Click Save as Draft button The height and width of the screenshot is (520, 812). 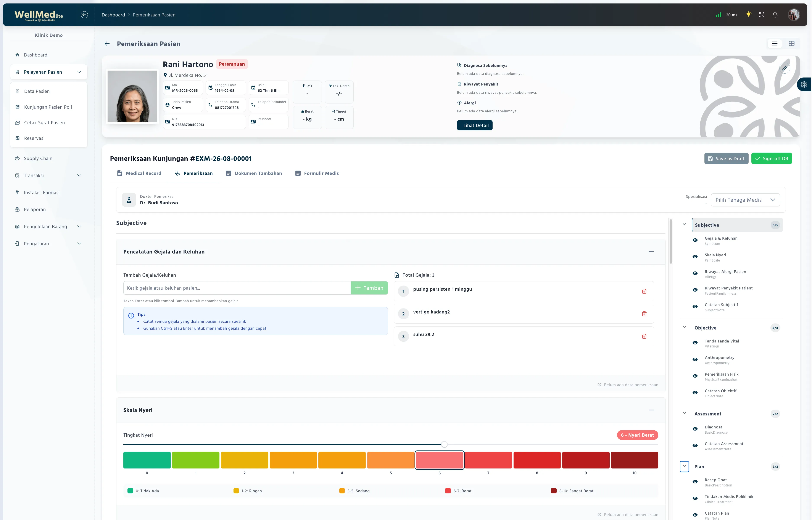click(726, 158)
